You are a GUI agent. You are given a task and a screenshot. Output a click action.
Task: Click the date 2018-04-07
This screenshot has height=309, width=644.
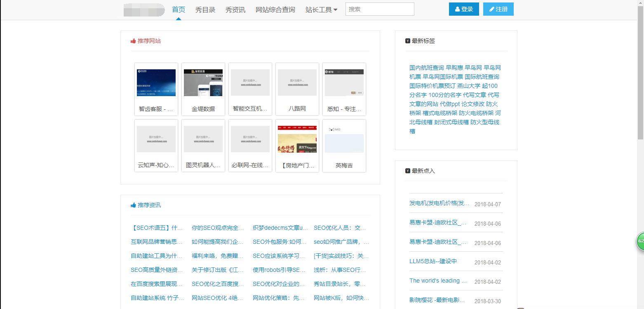click(488, 204)
